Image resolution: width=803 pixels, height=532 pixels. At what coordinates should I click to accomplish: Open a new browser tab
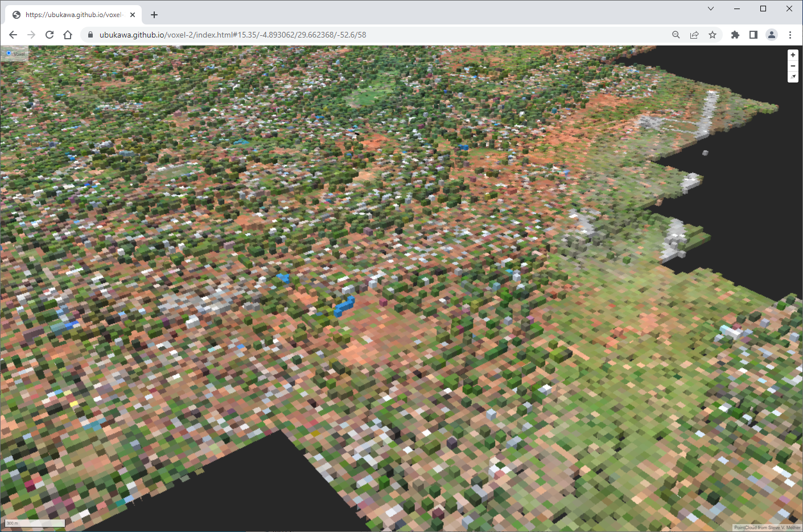(x=154, y=15)
